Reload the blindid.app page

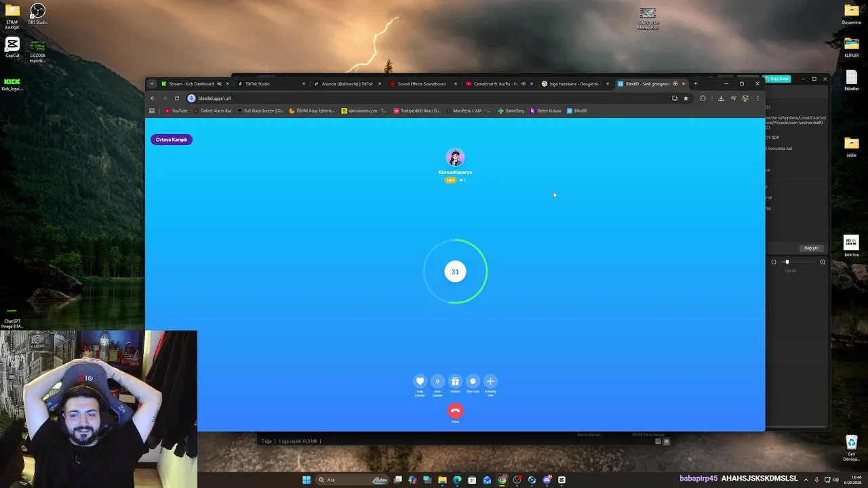click(x=177, y=98)
